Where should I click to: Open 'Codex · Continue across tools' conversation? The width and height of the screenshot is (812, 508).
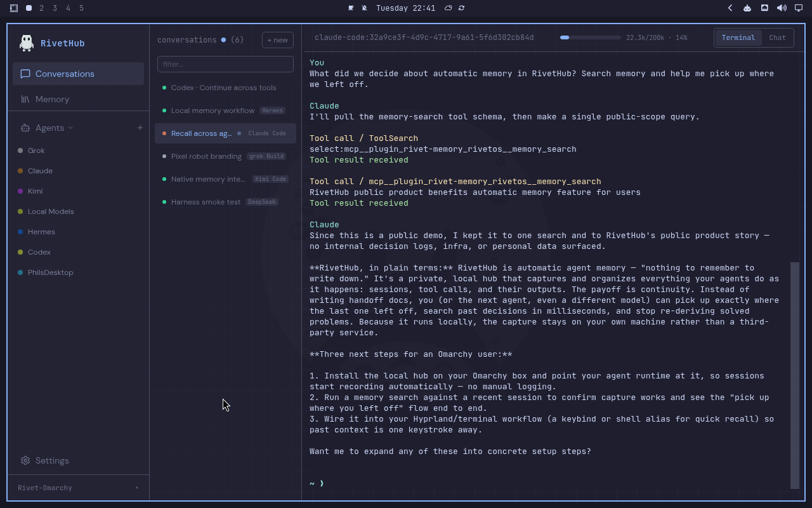tap(225, 88)
